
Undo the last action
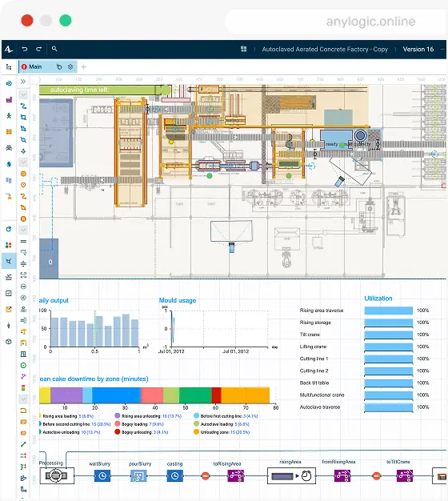pos(25,49)
